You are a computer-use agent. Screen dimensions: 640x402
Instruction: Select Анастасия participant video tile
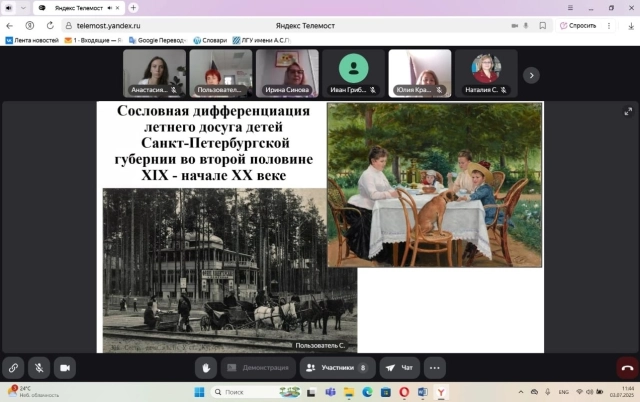coord(154,73)
